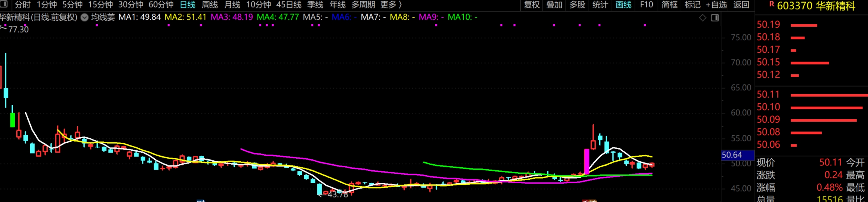Viewport: 868px width, 202px height.
Task: Open F10 company information
Action: click(646, 5)
